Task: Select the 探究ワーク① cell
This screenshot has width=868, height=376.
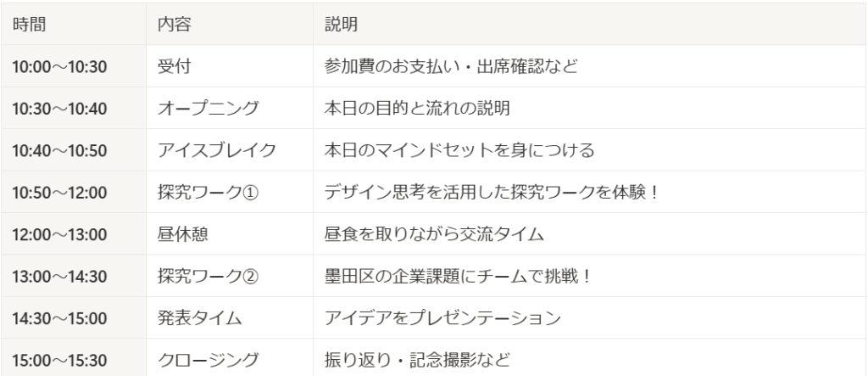Action: [230, 193]
